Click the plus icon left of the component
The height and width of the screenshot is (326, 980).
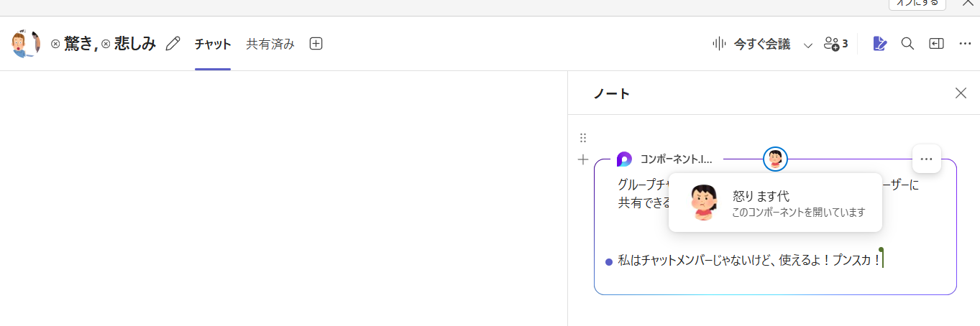583,159
